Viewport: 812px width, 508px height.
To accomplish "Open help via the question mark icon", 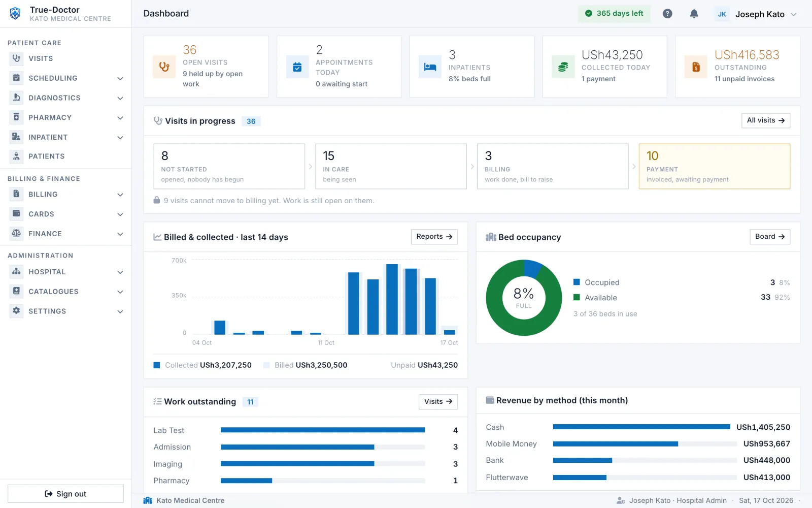I will [667, 14].
